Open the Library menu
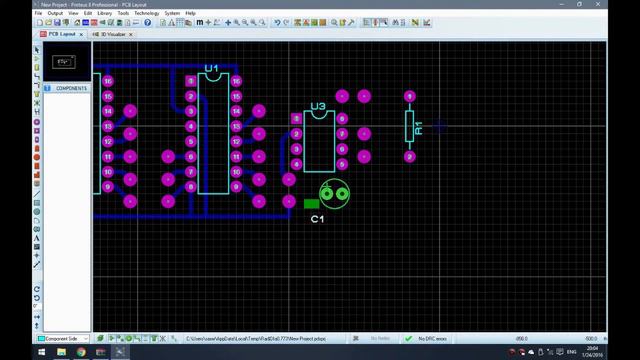This screenshot has width=640, height=360. point(104,13)
